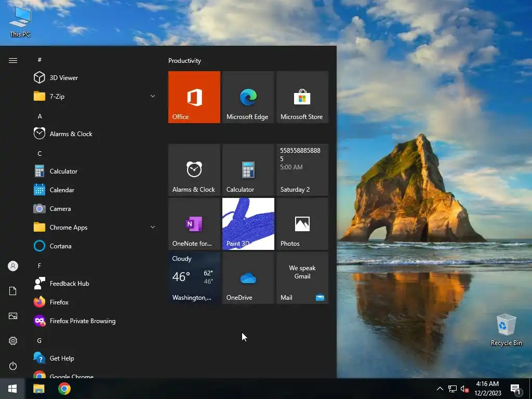Image resolution: width=532 pixels, height=399 pixels.
Task: Open File Explorer on the taskbar
Action: click(x=38, y=389)
